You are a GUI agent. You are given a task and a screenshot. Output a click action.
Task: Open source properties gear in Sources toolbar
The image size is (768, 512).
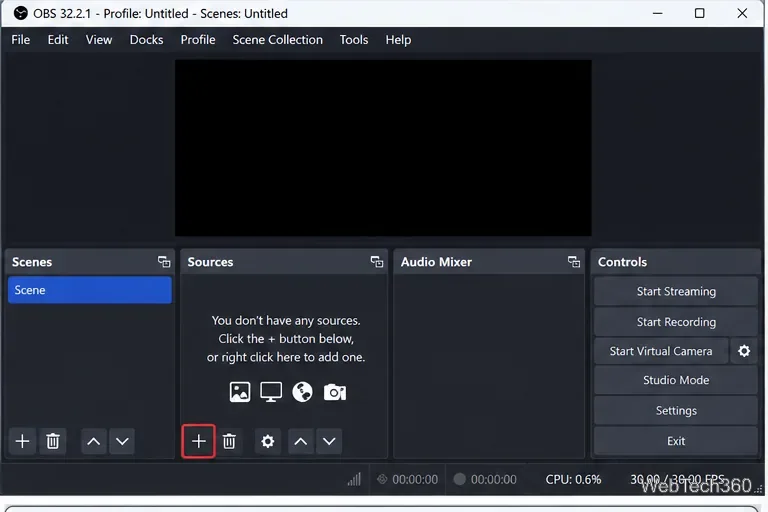267,441
